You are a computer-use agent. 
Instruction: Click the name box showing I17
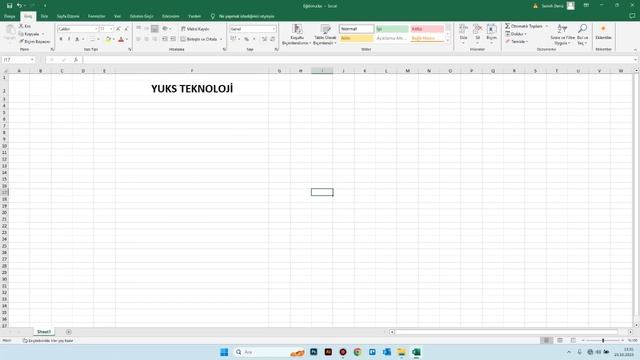[18, 60]
